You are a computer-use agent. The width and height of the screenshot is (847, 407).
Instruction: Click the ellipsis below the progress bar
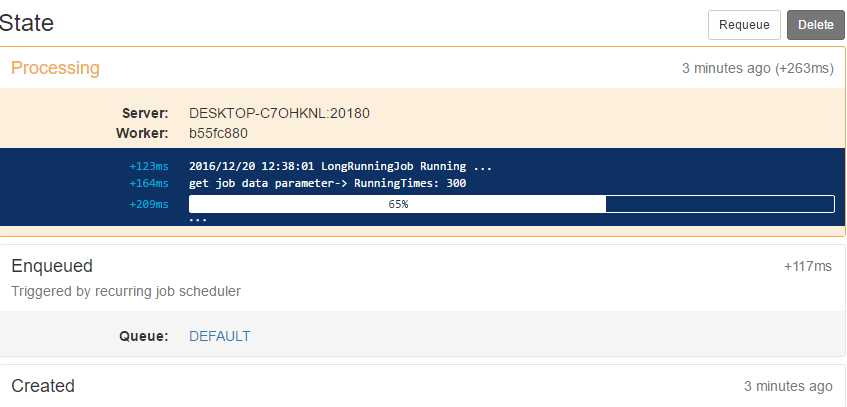[x=198, y=221]
